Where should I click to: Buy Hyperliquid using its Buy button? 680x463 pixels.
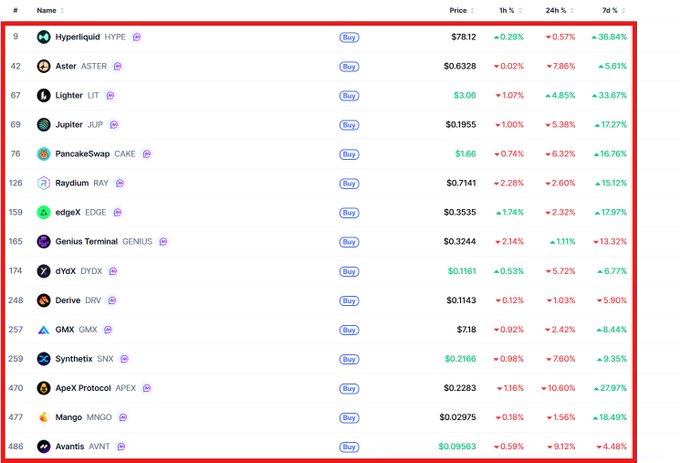[x=349, y=37]
